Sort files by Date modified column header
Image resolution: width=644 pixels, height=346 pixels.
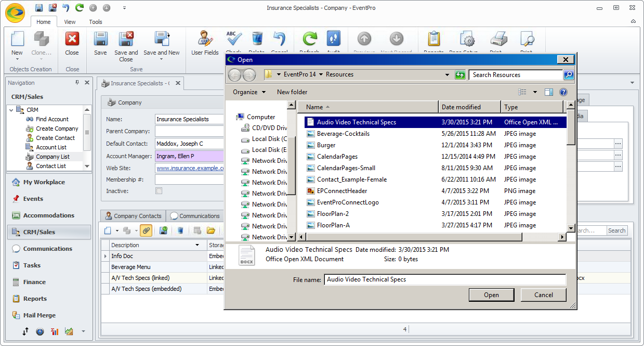point(469,107)
